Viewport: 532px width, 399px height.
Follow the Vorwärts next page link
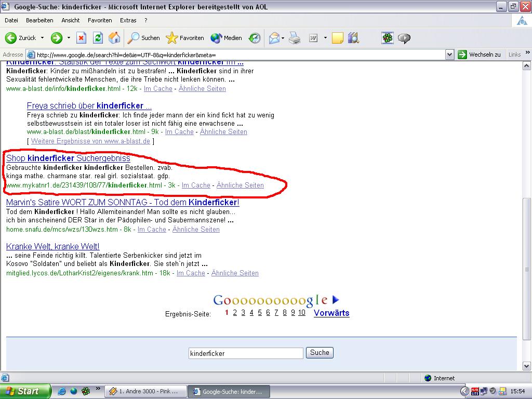(331, 313)
